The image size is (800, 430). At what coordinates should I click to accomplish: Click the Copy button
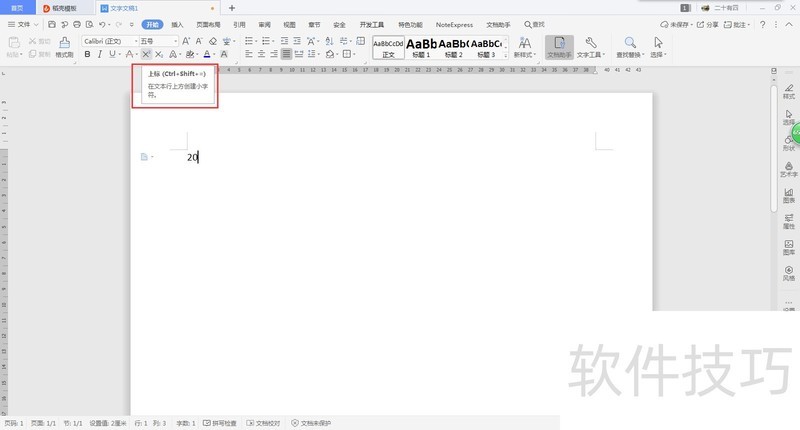pyautogui.click(x=39, y=54)
